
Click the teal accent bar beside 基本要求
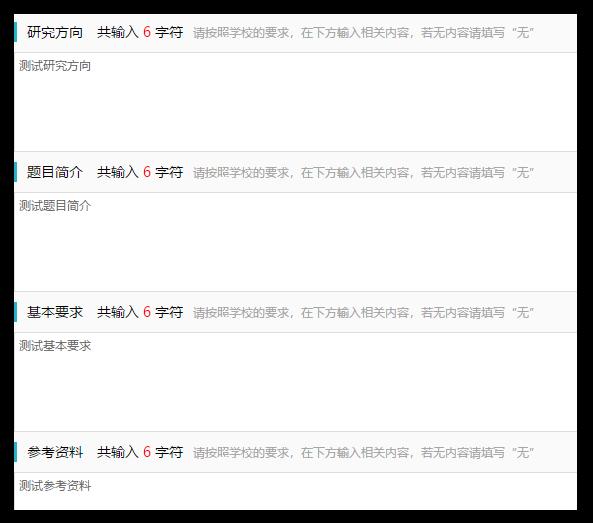point(16,312)
